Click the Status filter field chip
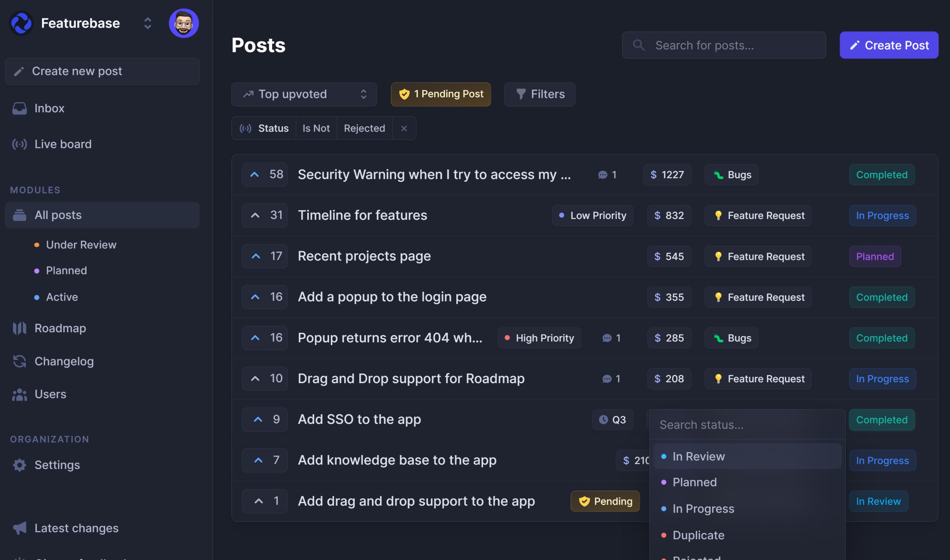 tap(264, 128)
